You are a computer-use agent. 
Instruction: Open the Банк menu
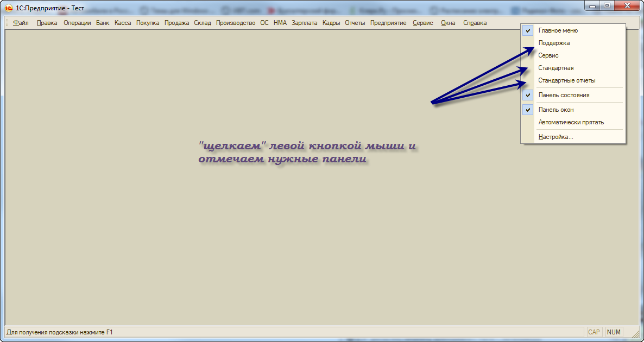click(x=103, y=23)
